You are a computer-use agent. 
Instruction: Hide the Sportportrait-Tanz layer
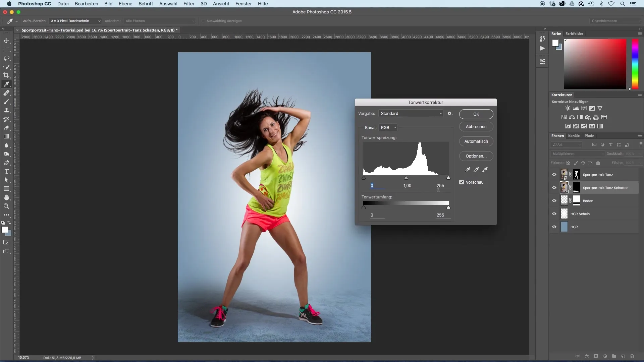pyautogui.click(x=554, y=175)
